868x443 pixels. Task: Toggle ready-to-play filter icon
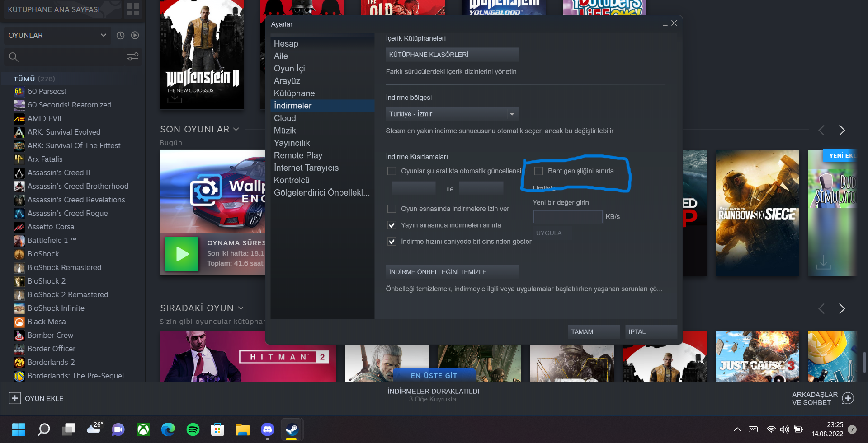point(135,35)
